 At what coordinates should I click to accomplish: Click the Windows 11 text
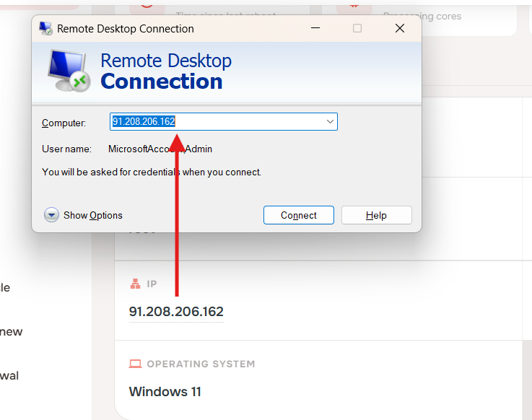(165, 392)
